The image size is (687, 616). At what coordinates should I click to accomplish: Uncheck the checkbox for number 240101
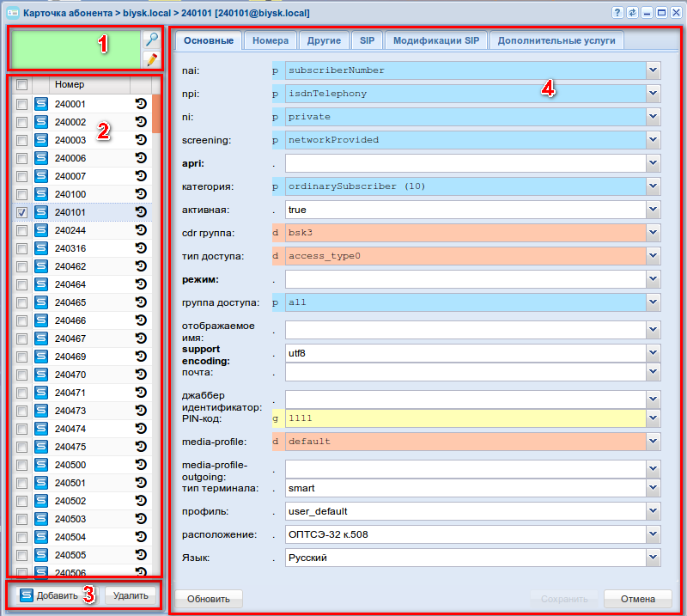tap(22, 212)
